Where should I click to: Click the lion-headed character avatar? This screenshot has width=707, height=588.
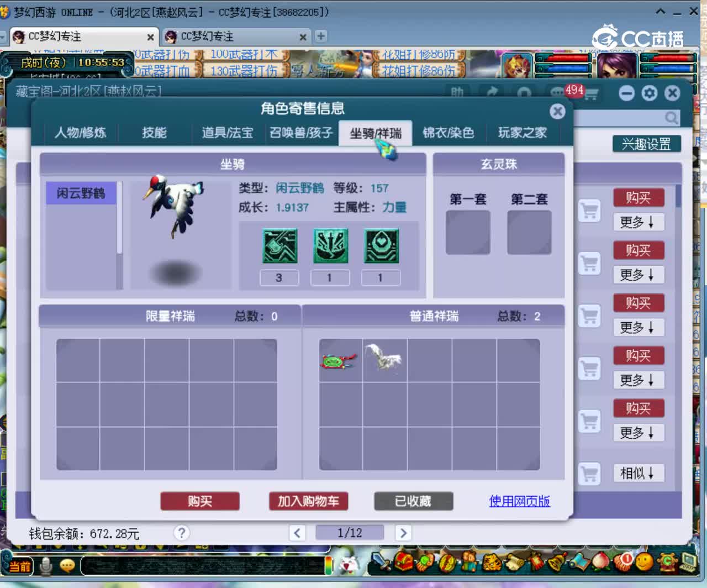[518, 66]
